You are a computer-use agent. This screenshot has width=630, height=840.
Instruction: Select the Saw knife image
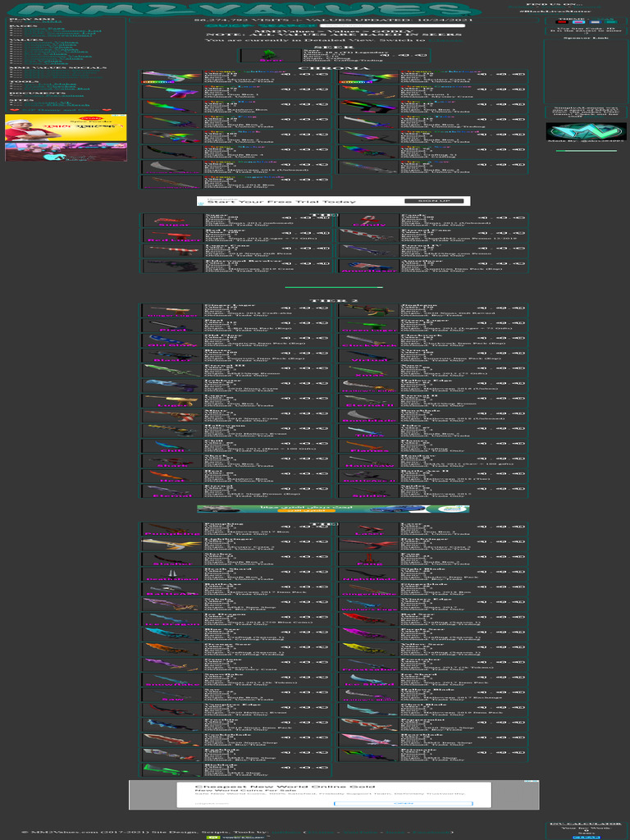coord(172,696)
